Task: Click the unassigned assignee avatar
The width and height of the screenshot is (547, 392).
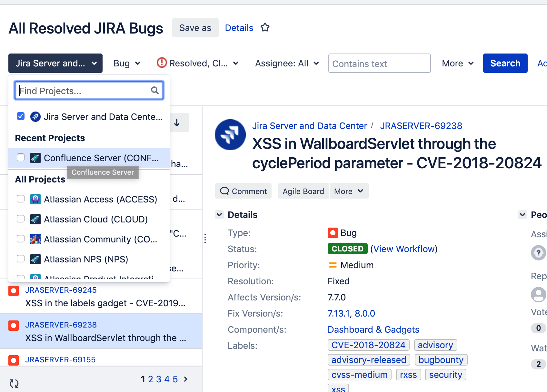Action: pos(539,253)
